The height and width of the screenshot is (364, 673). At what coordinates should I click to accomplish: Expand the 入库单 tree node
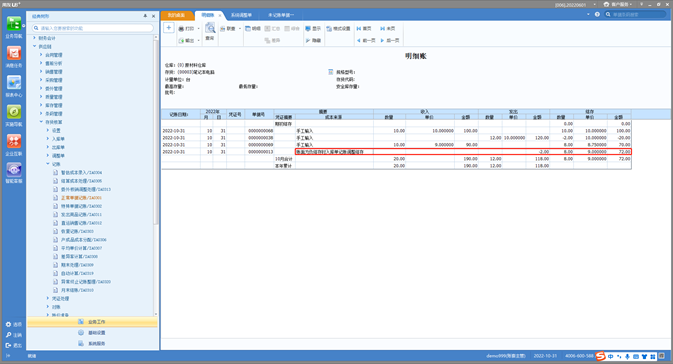(48, 139)
